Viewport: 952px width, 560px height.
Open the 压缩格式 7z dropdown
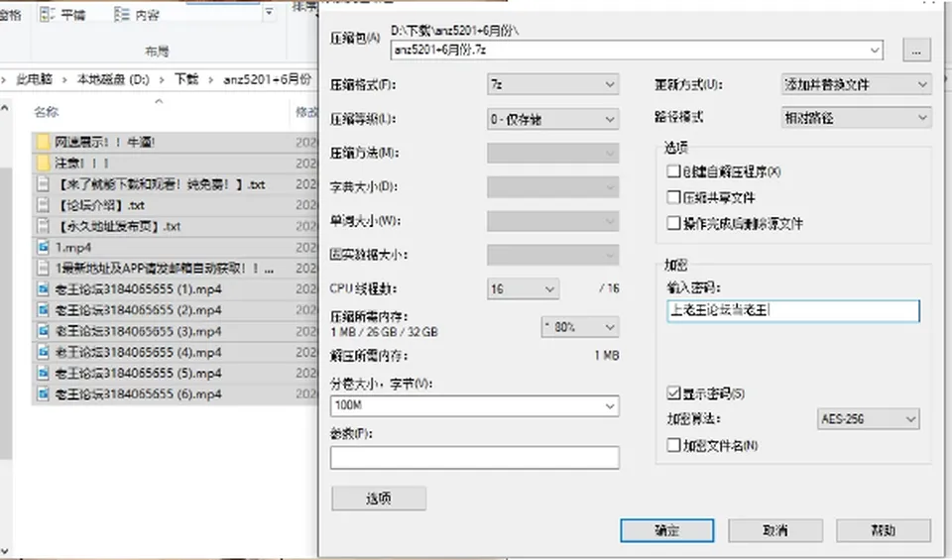click(x=552, y=84)
